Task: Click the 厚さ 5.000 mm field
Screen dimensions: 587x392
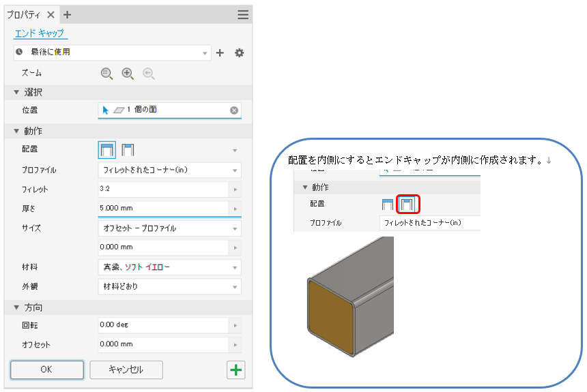Action: click(x=163, y=209)
